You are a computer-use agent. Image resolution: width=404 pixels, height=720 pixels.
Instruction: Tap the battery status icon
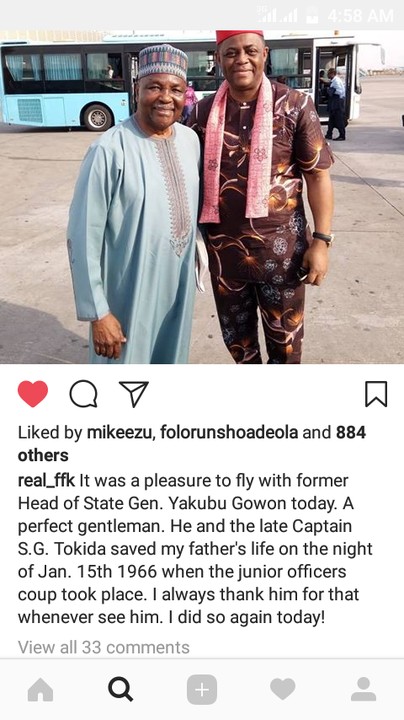312,15
